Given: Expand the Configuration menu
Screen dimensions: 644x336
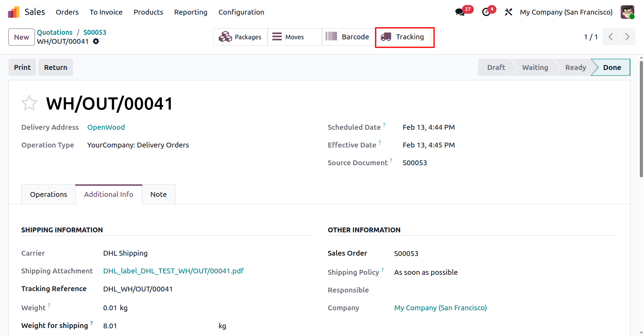Looking at the screenshot, I should (x=241, y=12).
